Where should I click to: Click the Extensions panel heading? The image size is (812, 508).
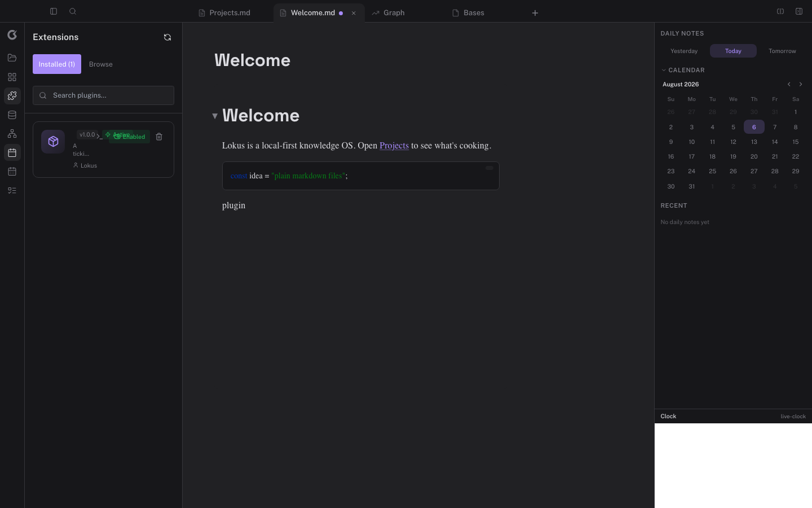pos(56,37)
